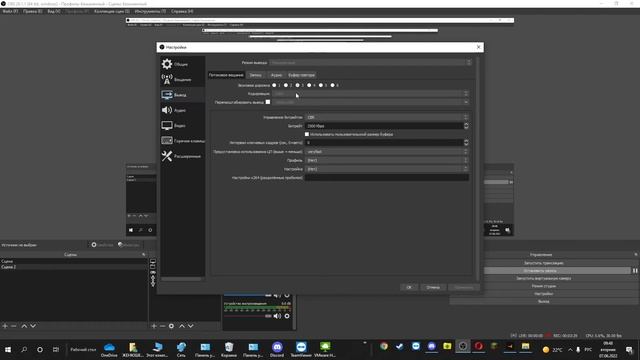Image resolution: width=640 pixels, height=360 pixels.
Task: Move the scene down with the arrow icon
Action: (x=33, y=326)
